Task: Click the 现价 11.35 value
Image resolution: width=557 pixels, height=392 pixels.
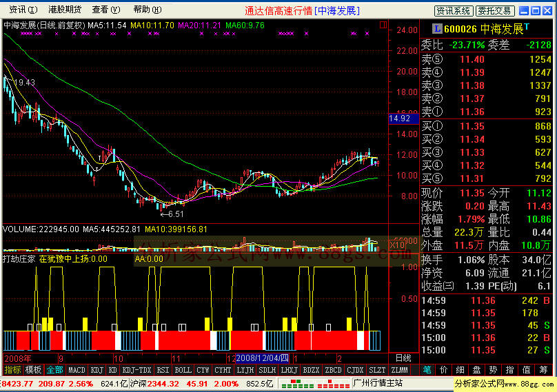Action: pos(472,193)
